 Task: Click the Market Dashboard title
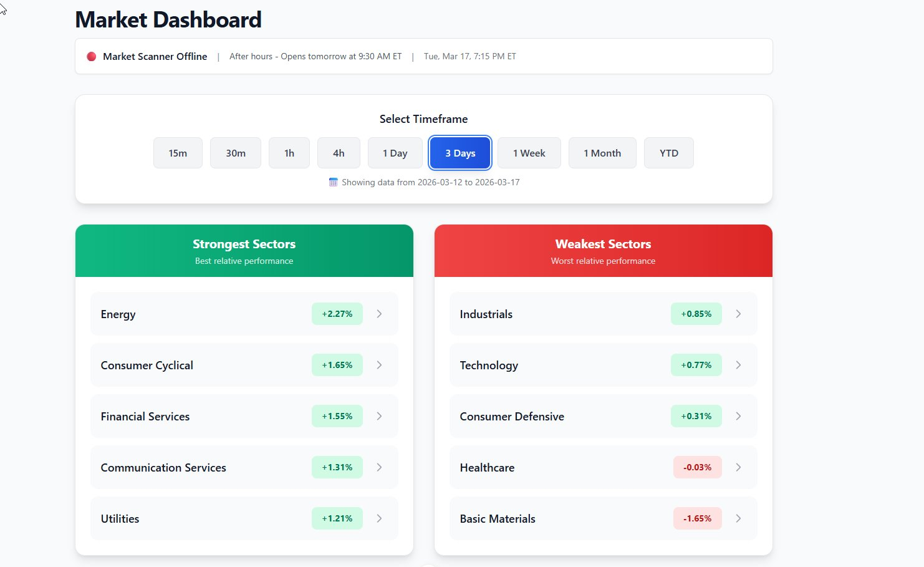168,20
